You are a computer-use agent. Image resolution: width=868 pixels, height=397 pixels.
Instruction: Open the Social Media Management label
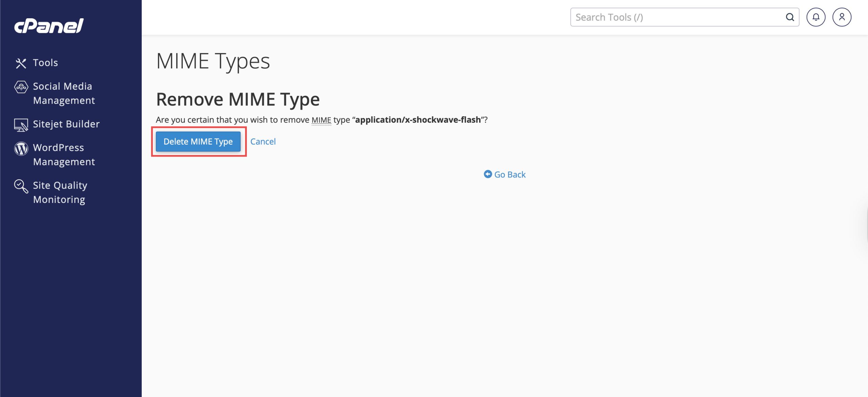[64, 93]
